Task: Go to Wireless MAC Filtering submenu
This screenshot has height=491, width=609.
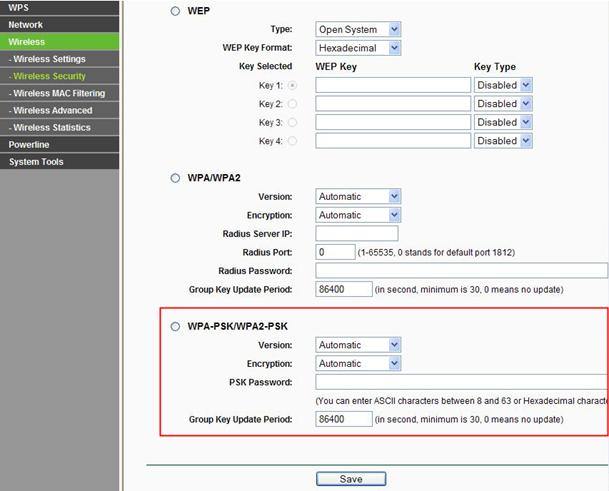Action: (x=59, y=93)
